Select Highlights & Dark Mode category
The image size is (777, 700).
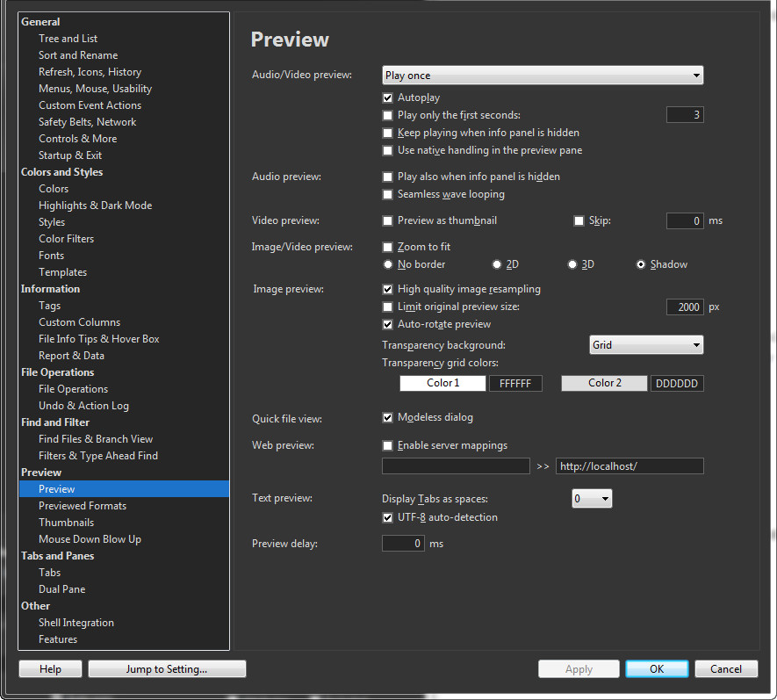[x=95, y=206]
